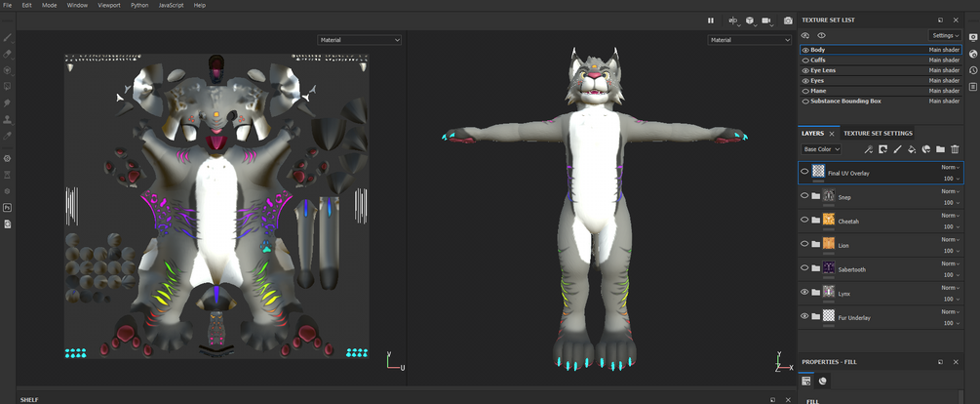Show all texture sets eye icon
Image resolution: width=980 pixels, height=404 pixels.
[821, 36]
